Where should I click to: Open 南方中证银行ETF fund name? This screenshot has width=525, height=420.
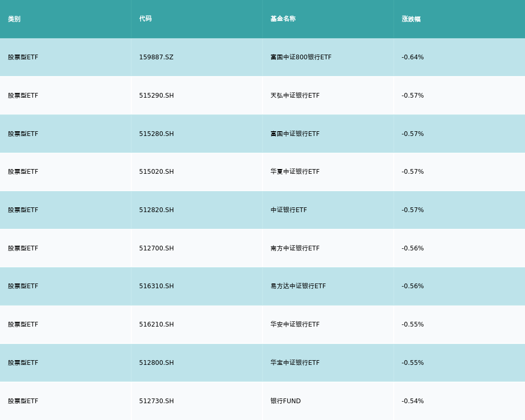[x=295, y=248]
